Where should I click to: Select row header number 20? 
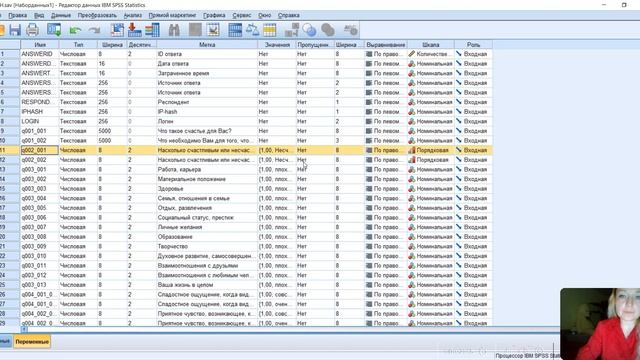[10, 237]
